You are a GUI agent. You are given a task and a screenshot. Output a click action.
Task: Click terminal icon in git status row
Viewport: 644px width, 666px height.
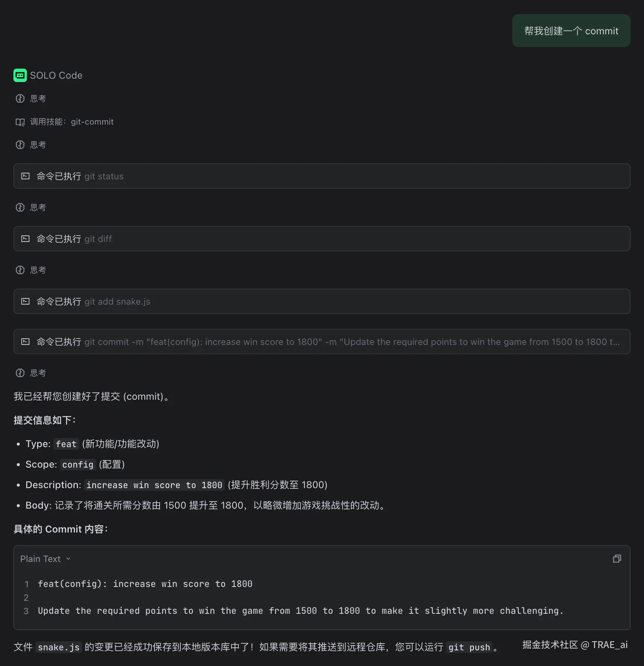coord(25,176)
